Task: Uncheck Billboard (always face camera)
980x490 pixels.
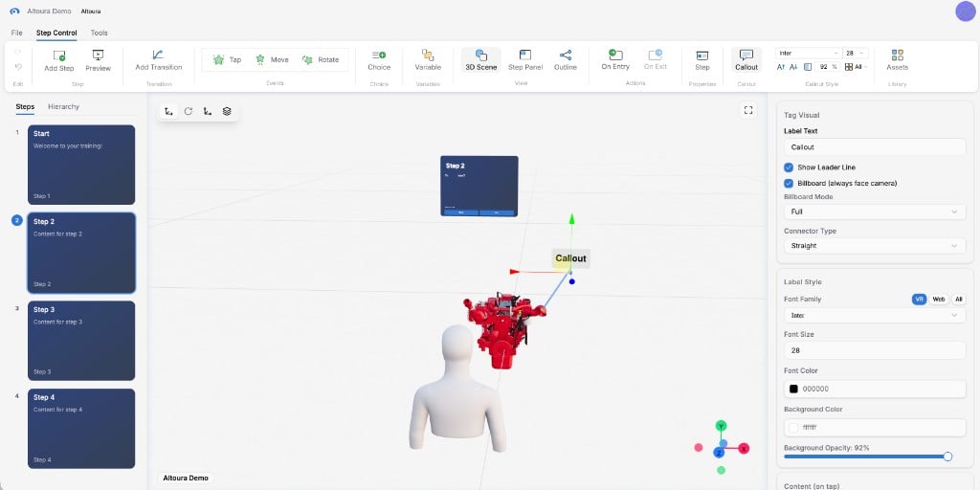Action: pyautogui.click(x=789, y=183)
